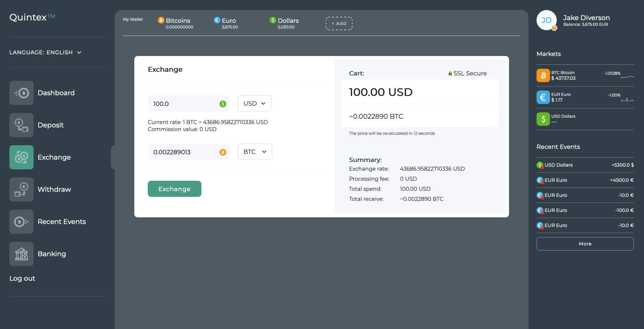644x329 pixels.
Task: Open the Dashboard sidebar icon
Action: tap(21, 93)
